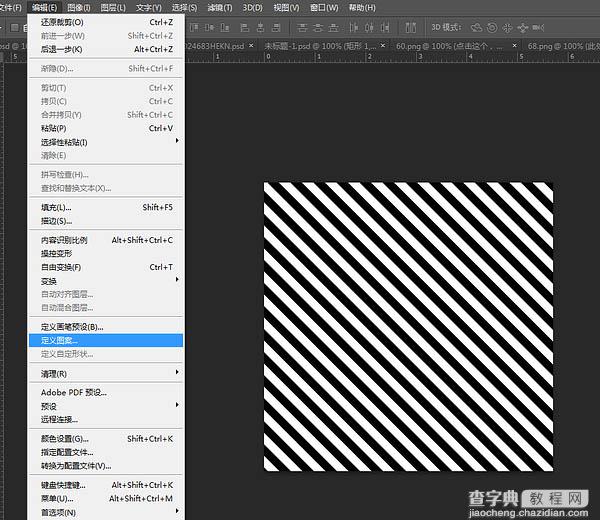Choose 转换为配置文件(V)... menu item
This screenshot has height=520, width=600.
tap(106, 466)
